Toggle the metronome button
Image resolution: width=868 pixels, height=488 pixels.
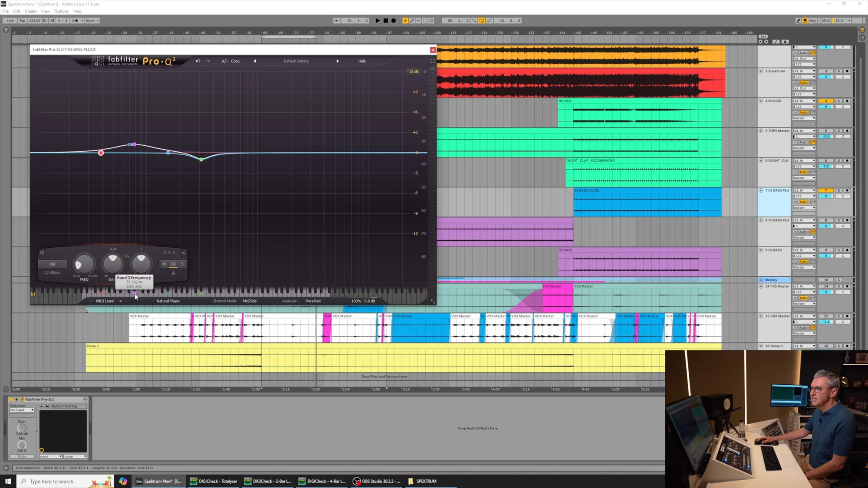point(75,20)
